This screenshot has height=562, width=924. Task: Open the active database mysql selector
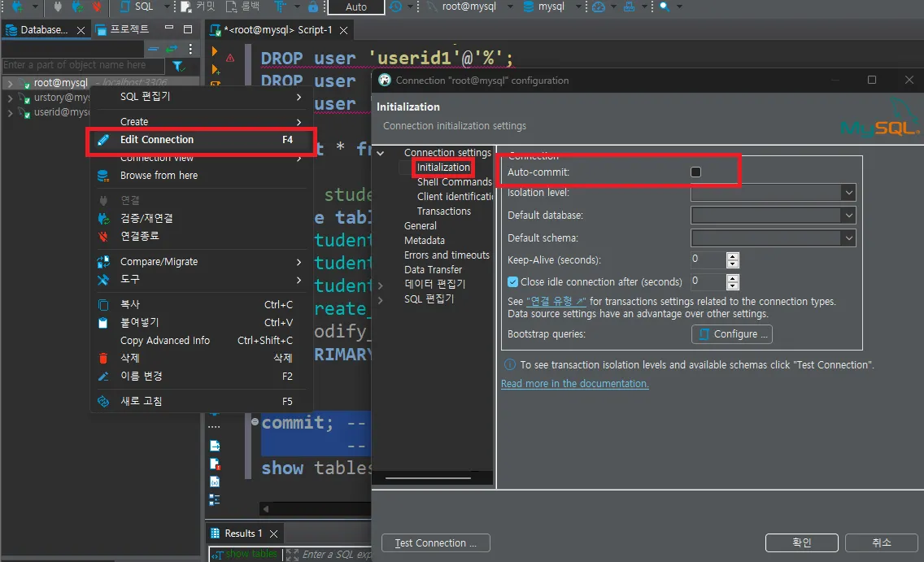click(x=551, y=7)
